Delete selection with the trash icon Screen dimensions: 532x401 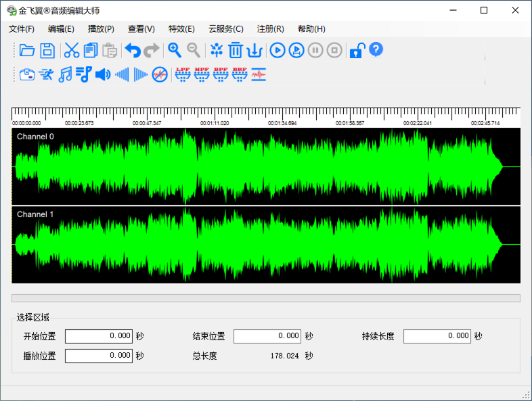(x=236, y=50)
